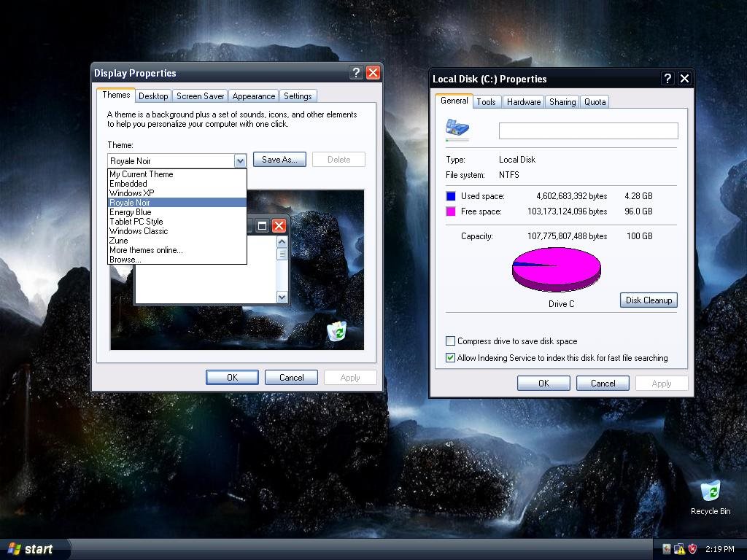Image resolution: width=747 pixels, height=560 pixels.
Task: Pick Energy Blue in the theme list
Action: tap(131, 212)
